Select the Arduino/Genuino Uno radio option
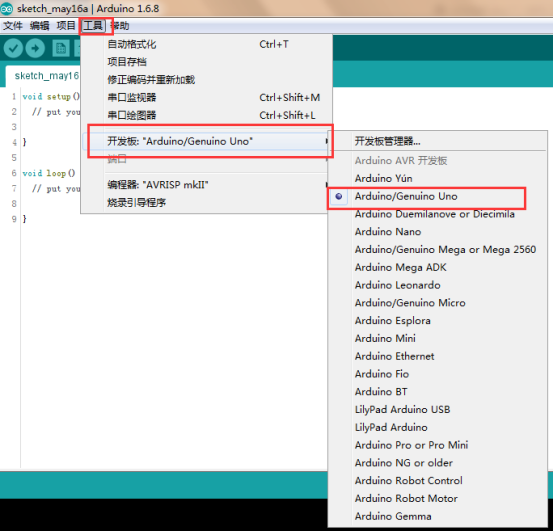Screen dimensions: 554x532 (438, 196)
